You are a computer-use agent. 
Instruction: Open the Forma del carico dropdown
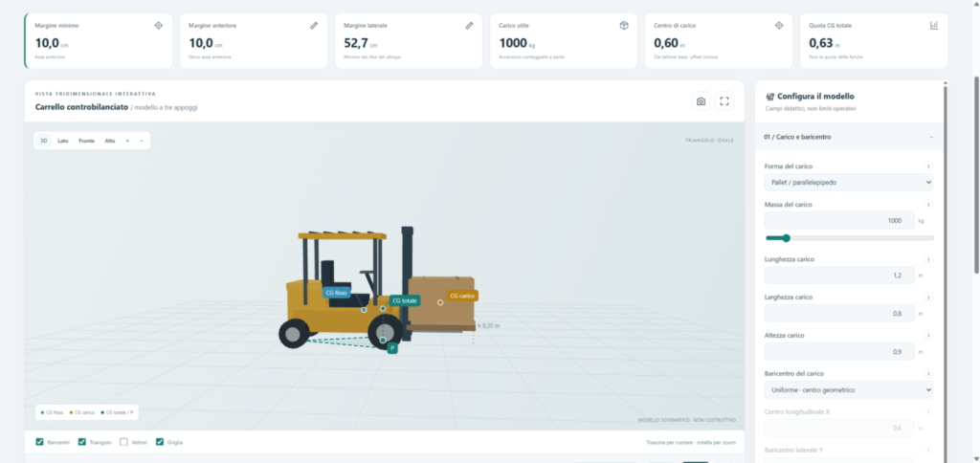point(849,183)
